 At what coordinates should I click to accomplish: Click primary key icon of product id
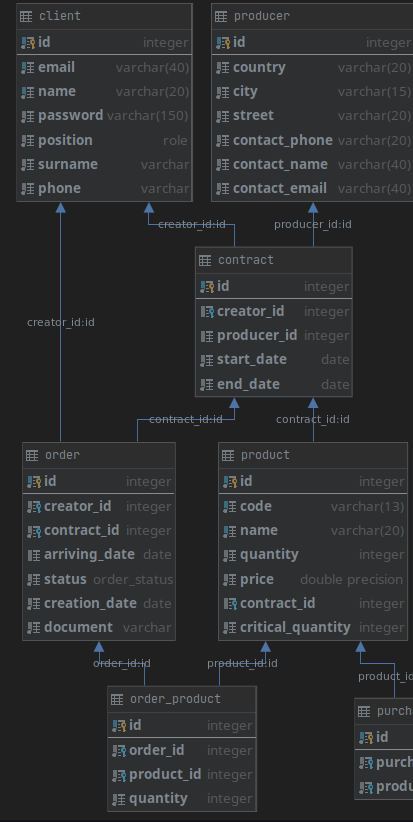click(x=230, y=482)
